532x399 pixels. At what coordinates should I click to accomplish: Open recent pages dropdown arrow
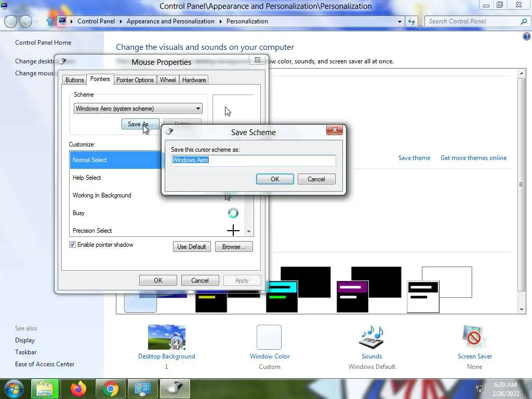[x=36, y=22]
